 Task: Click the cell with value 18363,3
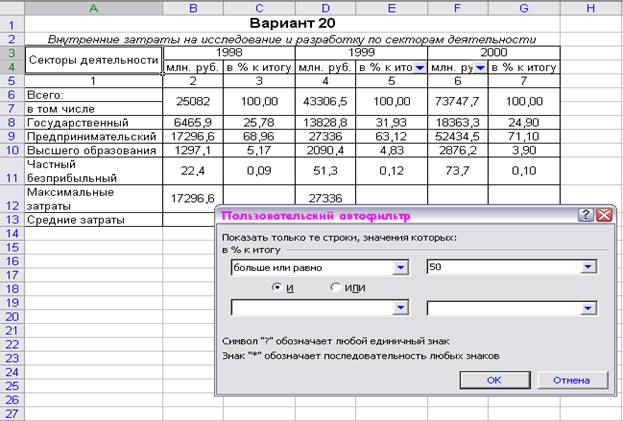pyautogui.click(x=458, y=123)
